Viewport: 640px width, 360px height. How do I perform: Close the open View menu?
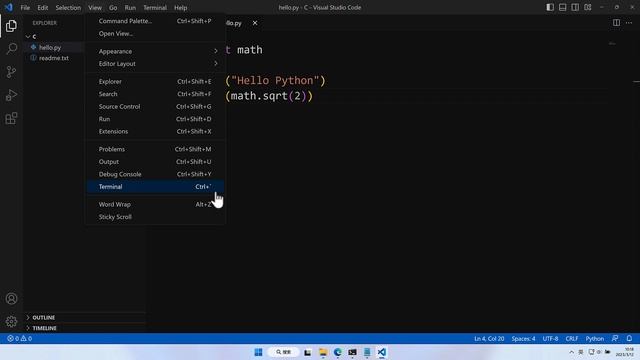(95, 7)
